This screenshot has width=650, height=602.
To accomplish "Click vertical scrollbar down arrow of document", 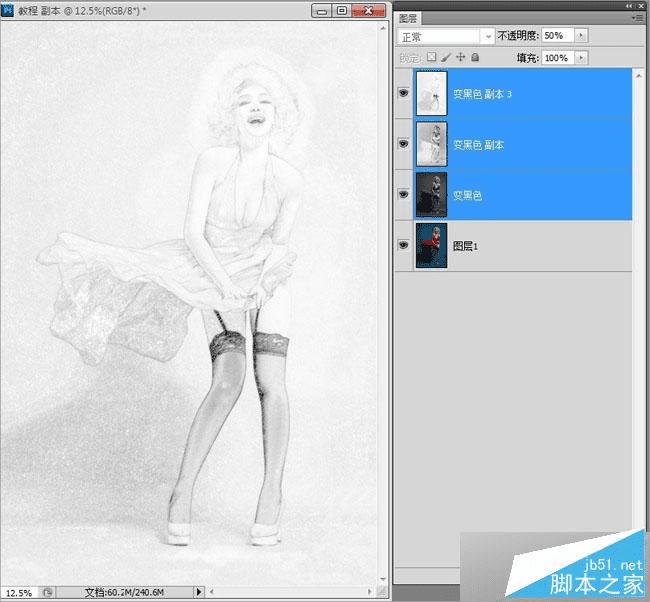I will click(383, 579).
